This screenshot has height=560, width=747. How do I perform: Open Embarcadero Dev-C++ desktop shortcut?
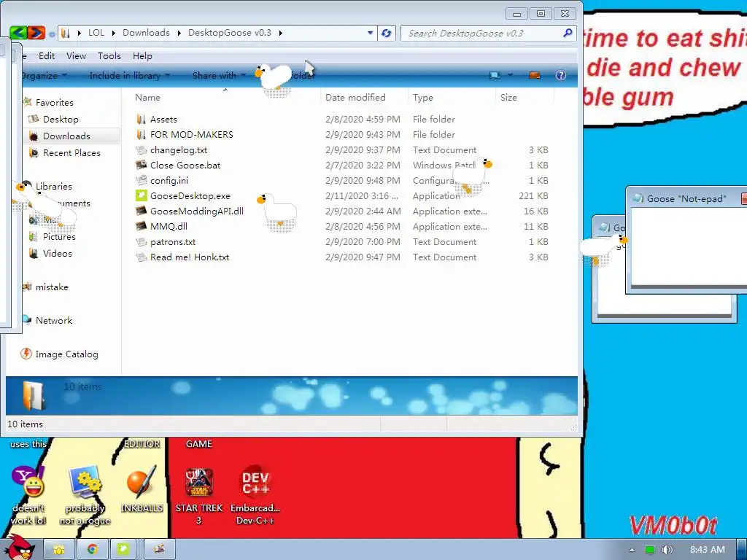[x=255, y=495]
